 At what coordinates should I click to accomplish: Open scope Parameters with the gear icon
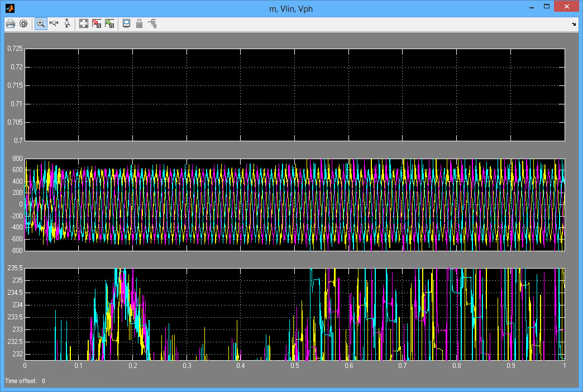coord(23,23)
